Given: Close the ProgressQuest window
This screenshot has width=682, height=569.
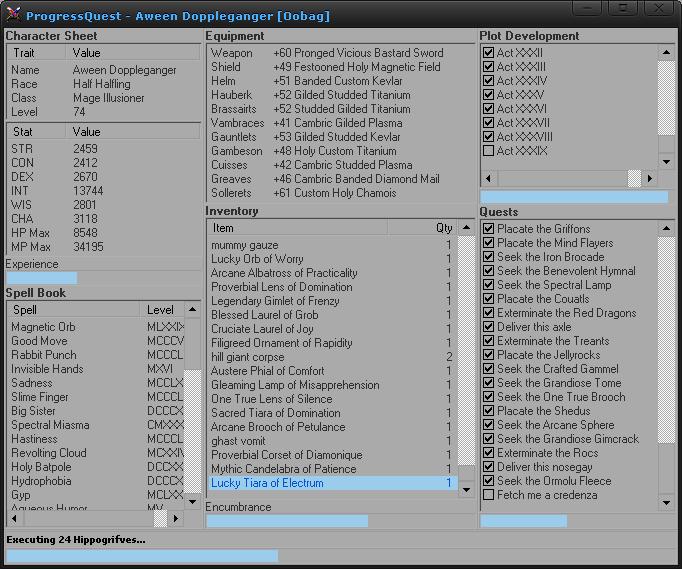Looking at the screenshot, I should pyautogui.click(x=659, y=8).
